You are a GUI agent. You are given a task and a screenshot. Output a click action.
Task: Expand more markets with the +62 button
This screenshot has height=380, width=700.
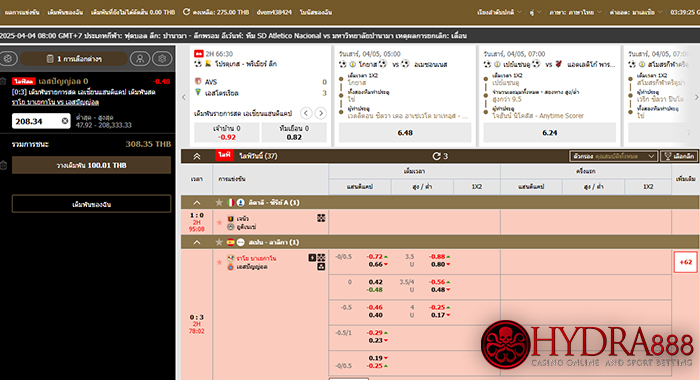(x=685, y=262)
